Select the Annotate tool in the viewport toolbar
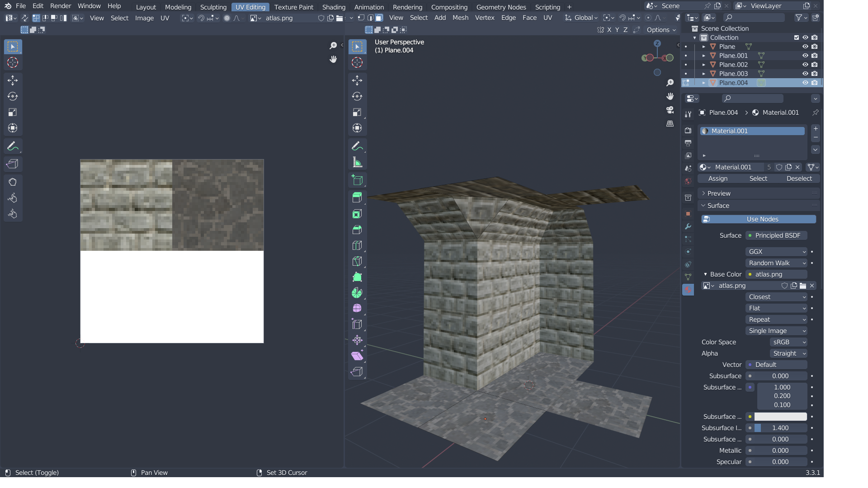The width and height of the screenshot is (868, 488). (357, 145)
